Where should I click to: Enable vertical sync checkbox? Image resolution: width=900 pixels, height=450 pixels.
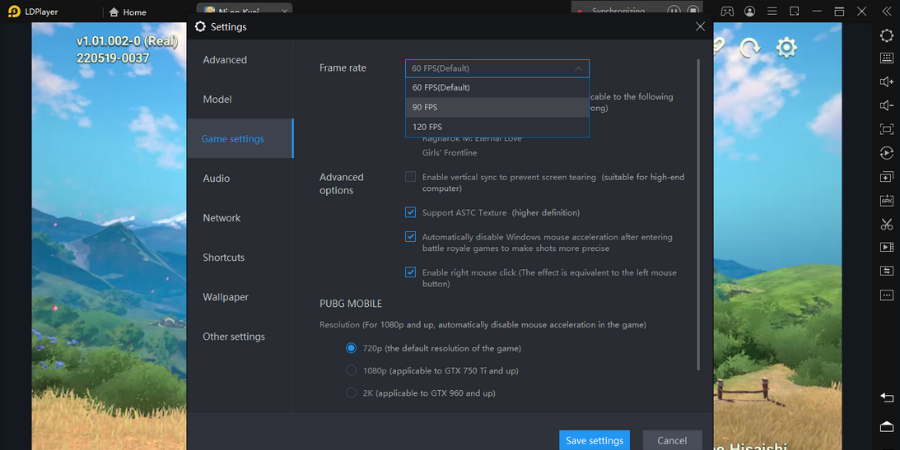click(x=410, y=177)
